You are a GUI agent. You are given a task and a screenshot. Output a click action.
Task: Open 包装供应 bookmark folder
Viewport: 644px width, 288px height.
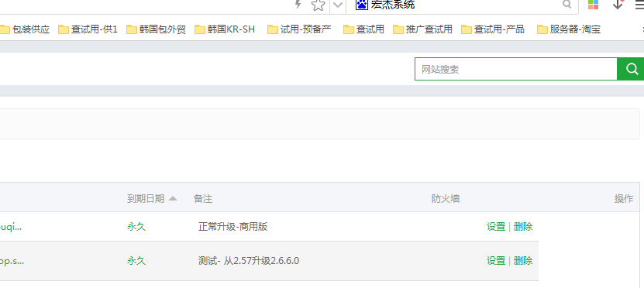25,29
